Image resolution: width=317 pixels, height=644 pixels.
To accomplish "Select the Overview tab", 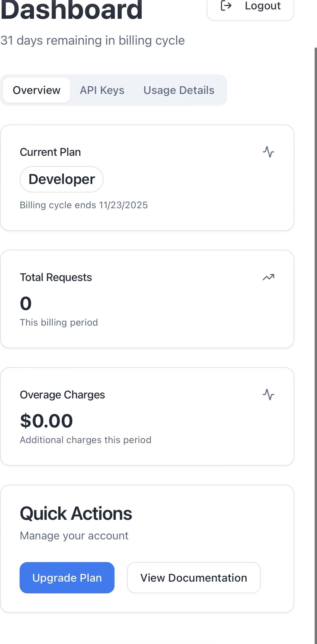I will coord(37,90).
